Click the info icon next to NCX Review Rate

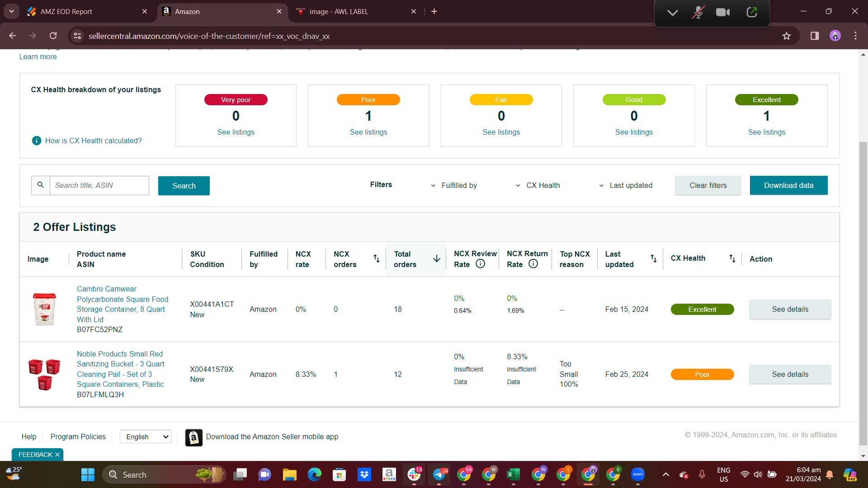pos(481,264)
